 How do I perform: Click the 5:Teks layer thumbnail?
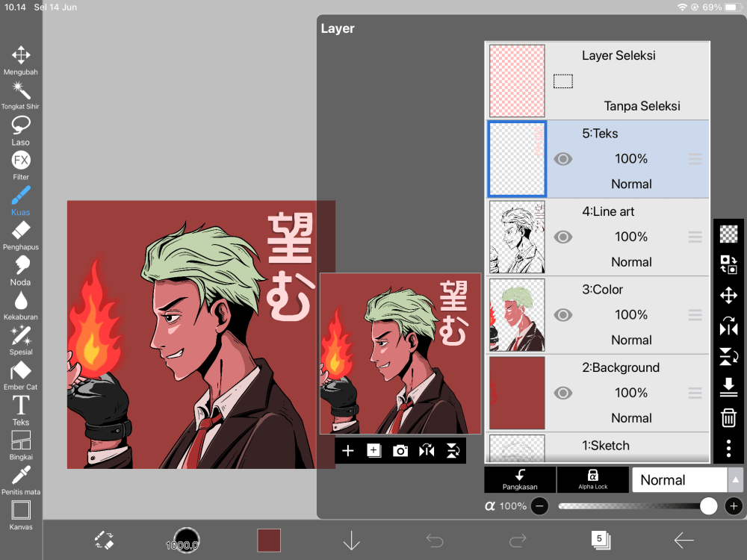(x=517, y=159)
